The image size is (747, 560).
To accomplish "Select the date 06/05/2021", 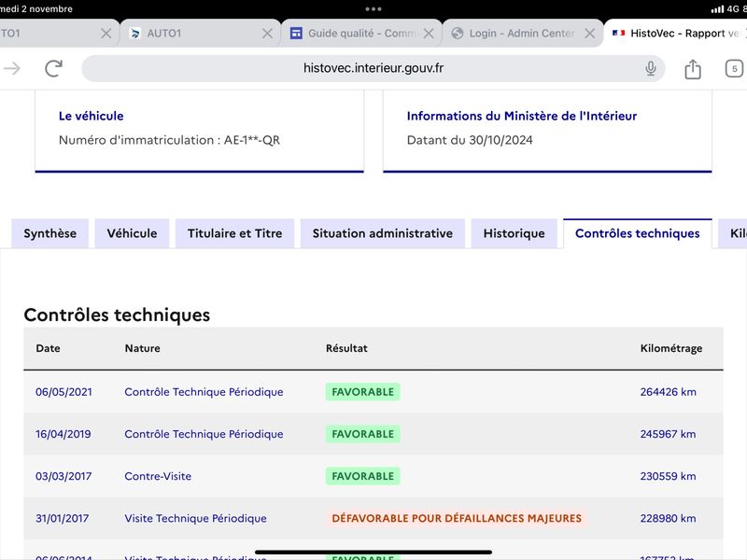I will [x=63, y=392].
